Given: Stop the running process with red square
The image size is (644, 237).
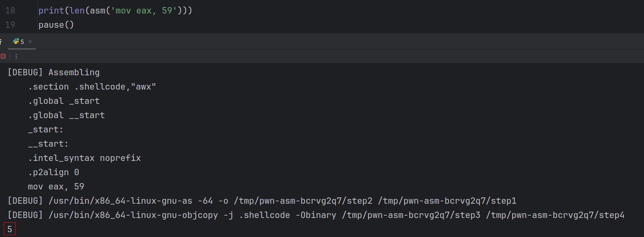Looking at the screenshot, I should (x=3, y=56).
